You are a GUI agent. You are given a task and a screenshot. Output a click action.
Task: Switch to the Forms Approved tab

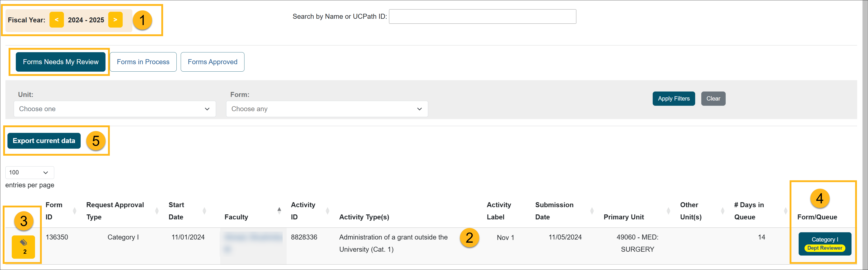tap(213, 62)
